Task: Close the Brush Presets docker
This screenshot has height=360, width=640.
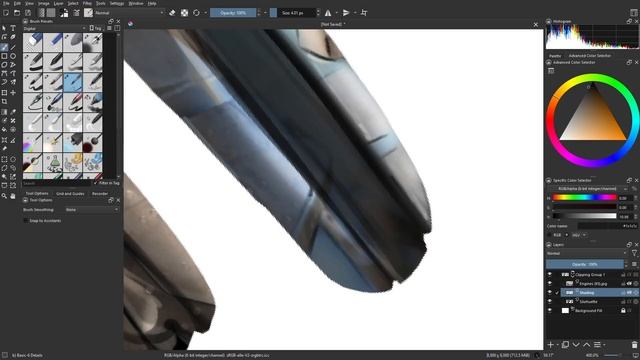Action: [118, 21]
